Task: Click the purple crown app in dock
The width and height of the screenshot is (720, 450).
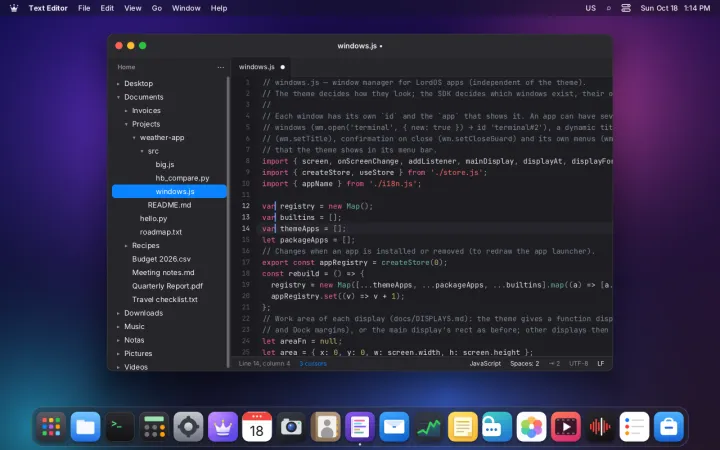Action: click(x=223, y=427)
